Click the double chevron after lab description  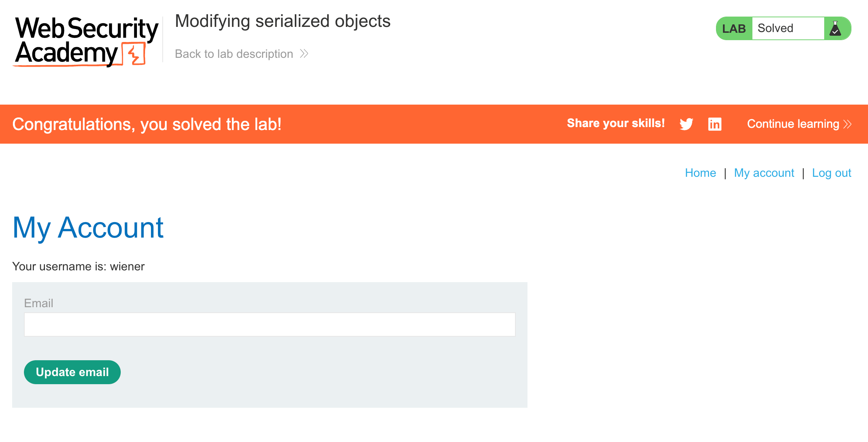pos(304,54)
